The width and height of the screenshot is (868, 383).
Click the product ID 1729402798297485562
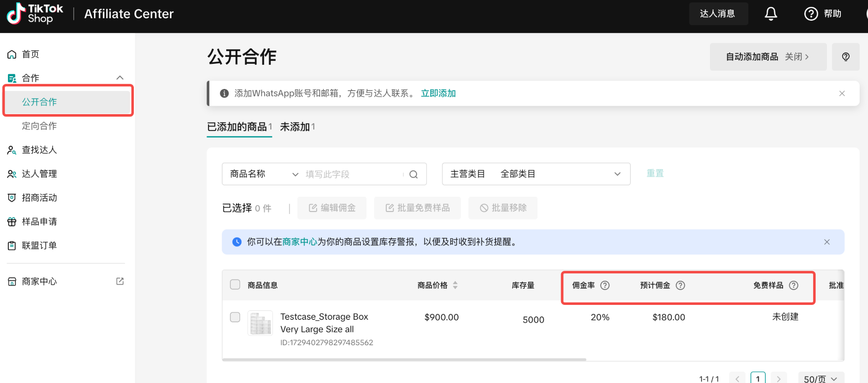pyautogui.click(x=327, y=342)
